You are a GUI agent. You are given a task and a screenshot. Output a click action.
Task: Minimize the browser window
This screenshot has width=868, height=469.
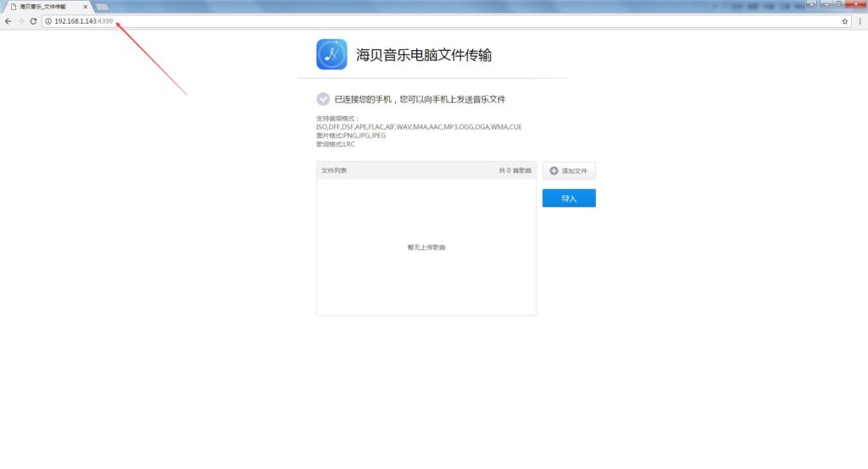[x=826, y=4]
